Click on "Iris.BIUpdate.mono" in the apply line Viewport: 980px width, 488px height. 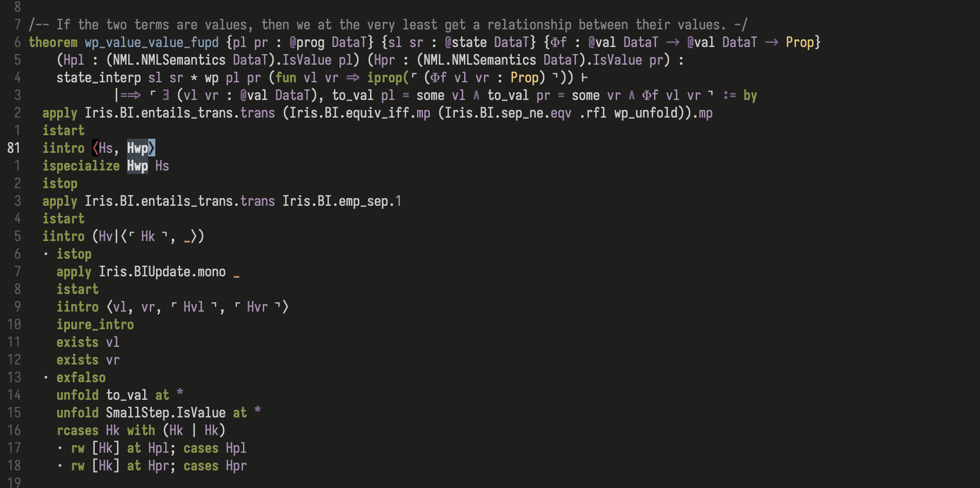pyautogui.click(x=162, y=272)
